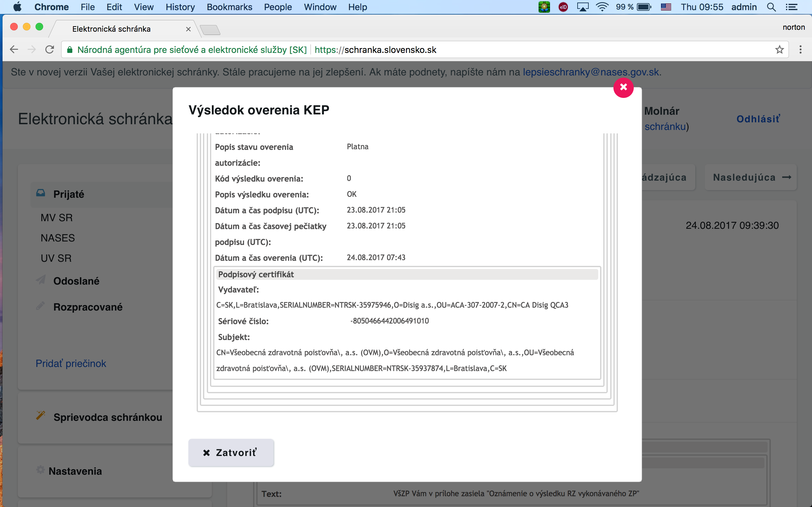Close the KEP dialog with red X

(623, 87)
